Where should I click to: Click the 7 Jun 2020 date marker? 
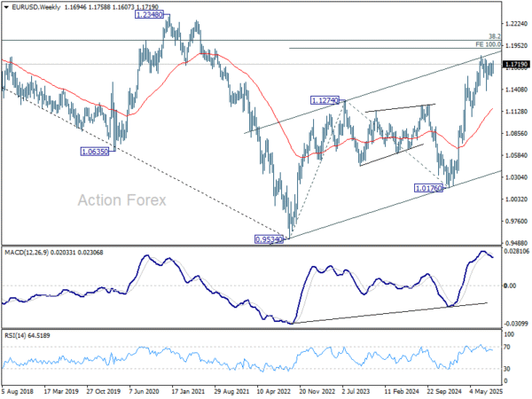[145, 391]
